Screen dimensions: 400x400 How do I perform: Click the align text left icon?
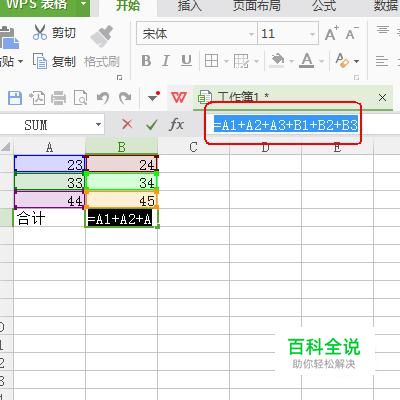(382, 61)
